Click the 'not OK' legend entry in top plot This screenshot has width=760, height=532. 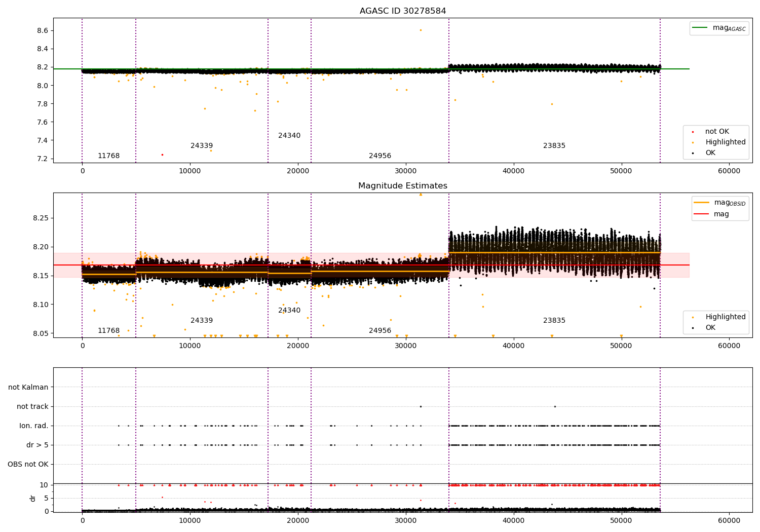(x=710, y=132)
